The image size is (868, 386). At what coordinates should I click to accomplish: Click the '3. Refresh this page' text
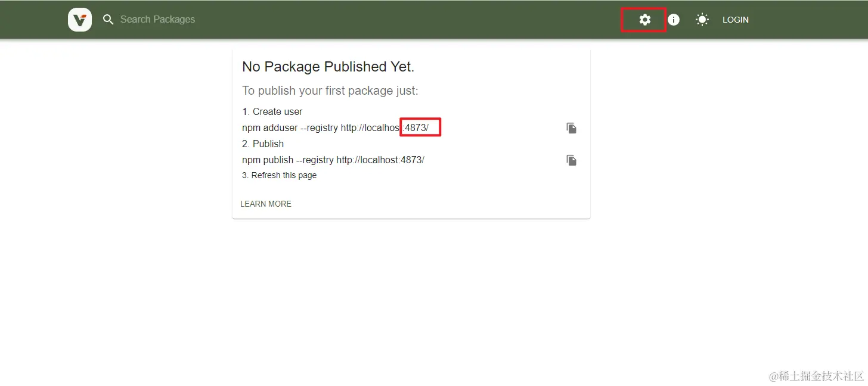[x=280, y=175]
